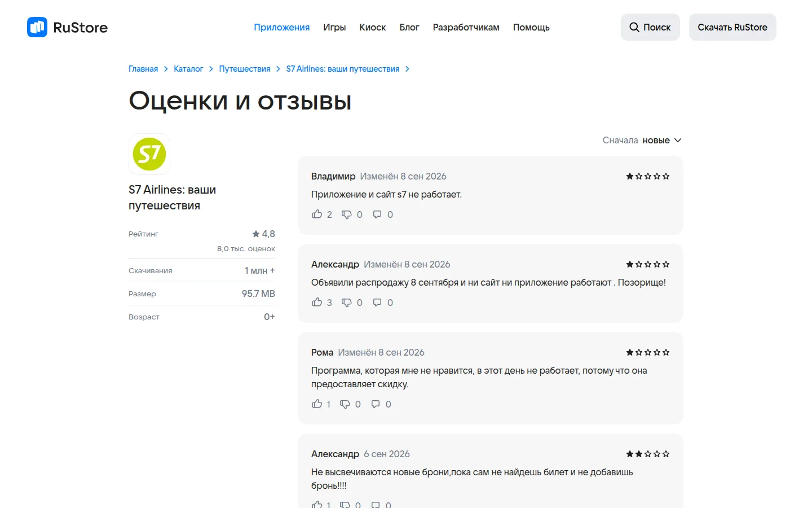
Task: Dislike Александр's review about распродажу
Action: pos(347,303)
